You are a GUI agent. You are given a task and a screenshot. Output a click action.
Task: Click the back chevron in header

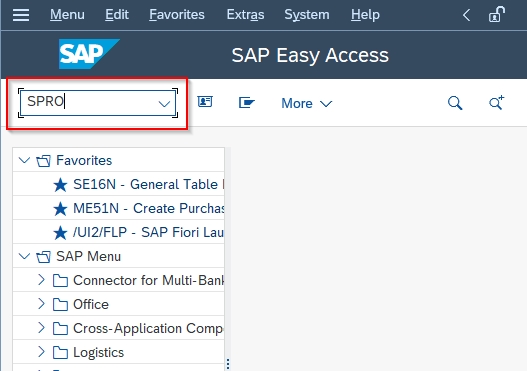(x=466, y=15)
